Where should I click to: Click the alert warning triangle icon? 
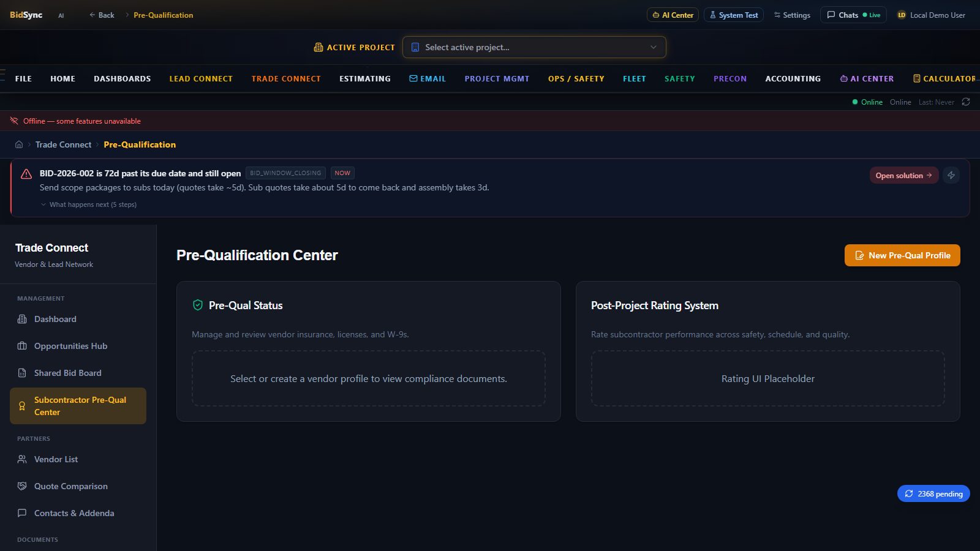click(26, 174)
